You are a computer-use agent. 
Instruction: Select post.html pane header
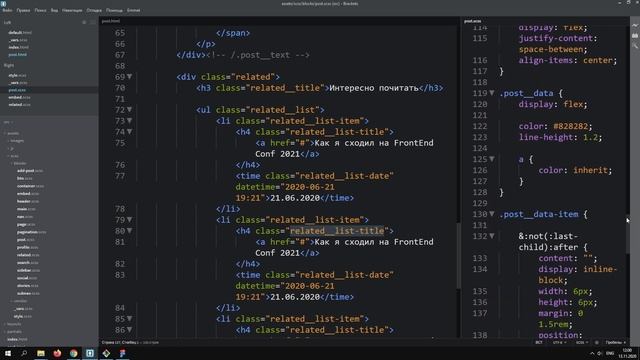pos(111,21)
